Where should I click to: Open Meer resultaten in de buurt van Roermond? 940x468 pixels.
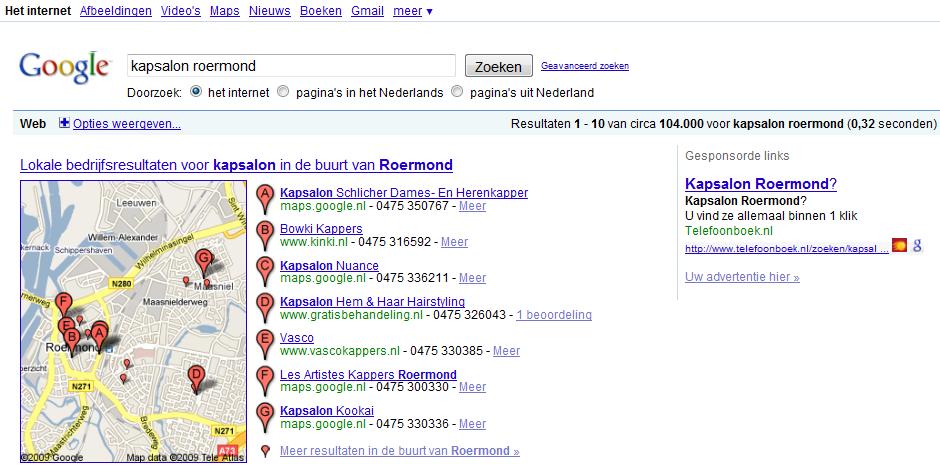(x=400, y=451)
